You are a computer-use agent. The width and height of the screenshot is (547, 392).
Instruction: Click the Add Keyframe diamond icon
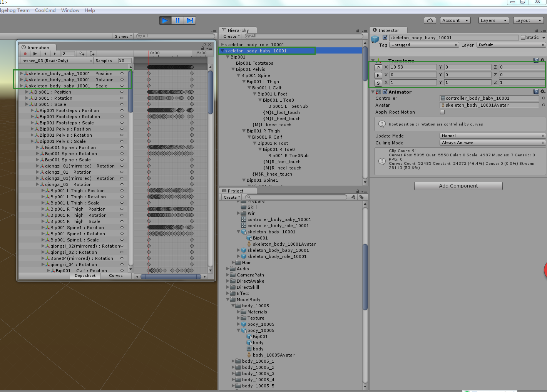pos(82,54)
